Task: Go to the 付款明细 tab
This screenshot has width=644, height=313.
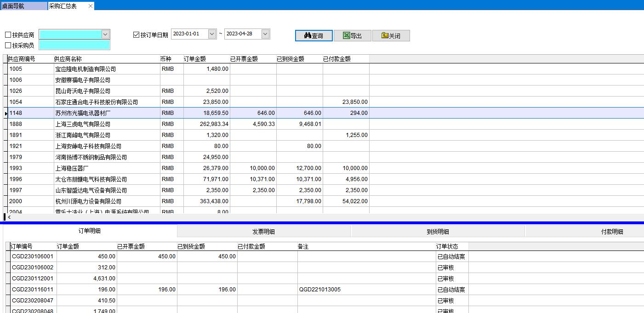Action: pos(612,232)
